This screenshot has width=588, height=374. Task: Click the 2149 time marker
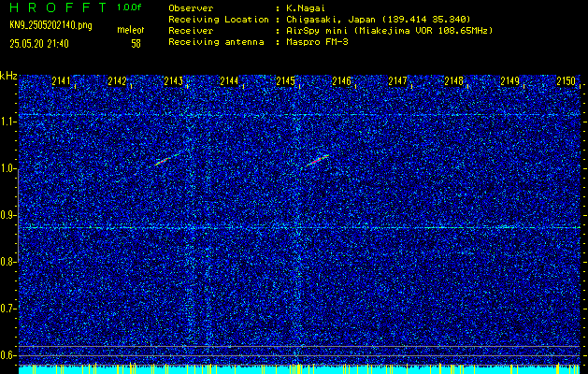point(510,81)
